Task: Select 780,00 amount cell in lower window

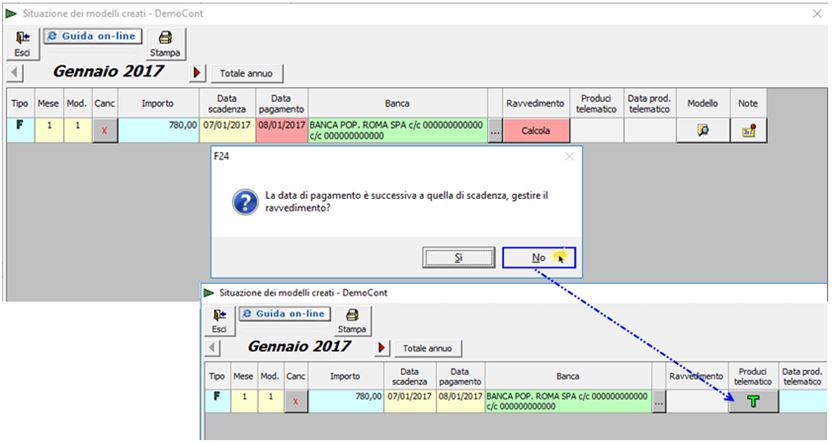Action: click(x=346, y=402)
